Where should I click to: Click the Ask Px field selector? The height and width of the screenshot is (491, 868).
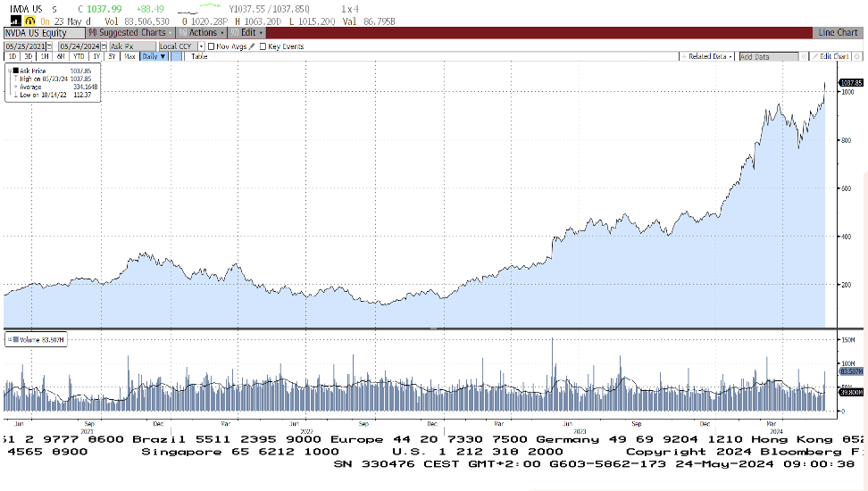tap(133, 46)
